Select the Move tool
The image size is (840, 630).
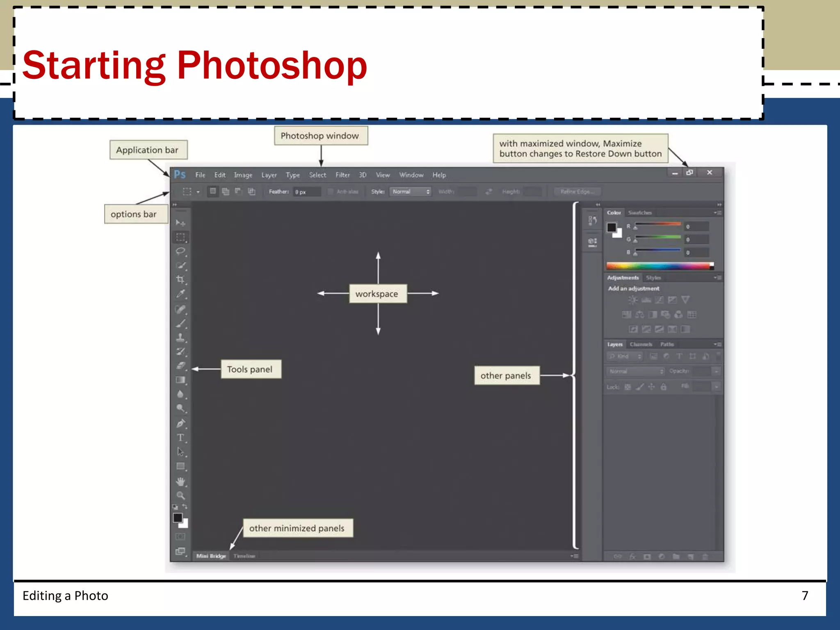point(180,223)
